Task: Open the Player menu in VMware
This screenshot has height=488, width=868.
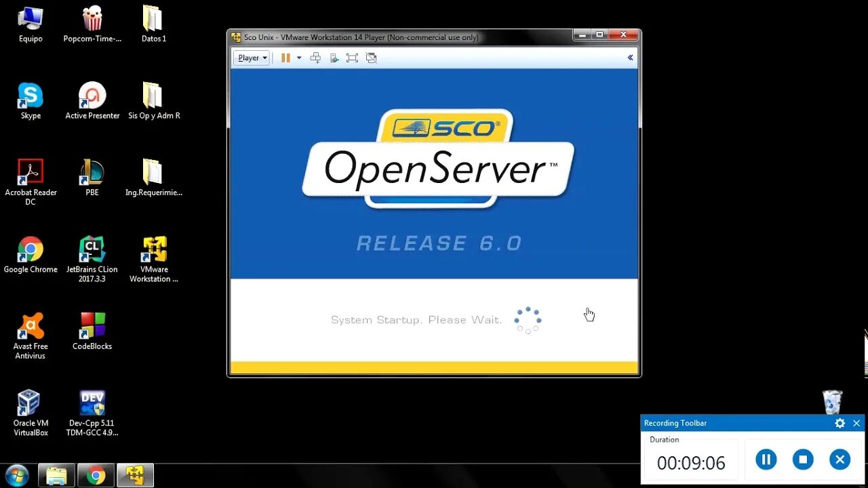Action: (252, 58)
